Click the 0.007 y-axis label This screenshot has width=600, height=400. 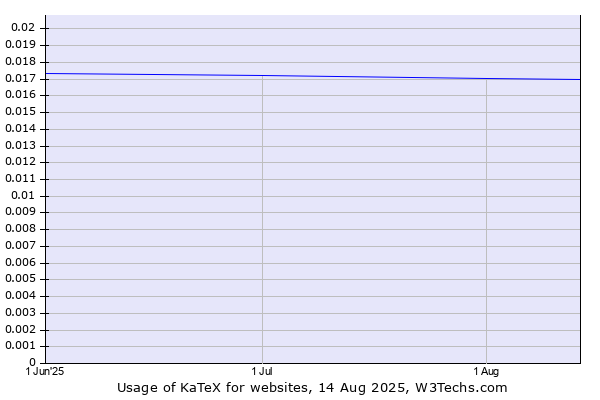[x=20, y=245]
